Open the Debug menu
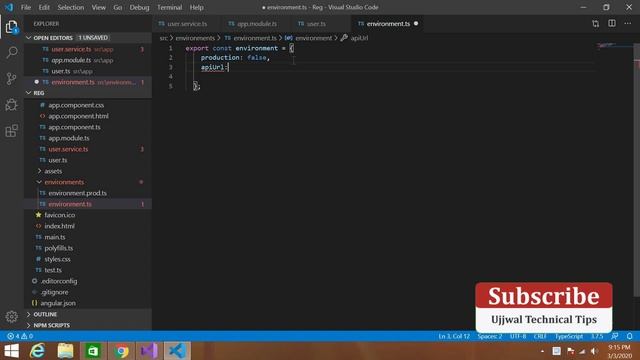Image resolution: width=640 pixels, height=360 pixels. pyautogui.click(x=139, y=7)
